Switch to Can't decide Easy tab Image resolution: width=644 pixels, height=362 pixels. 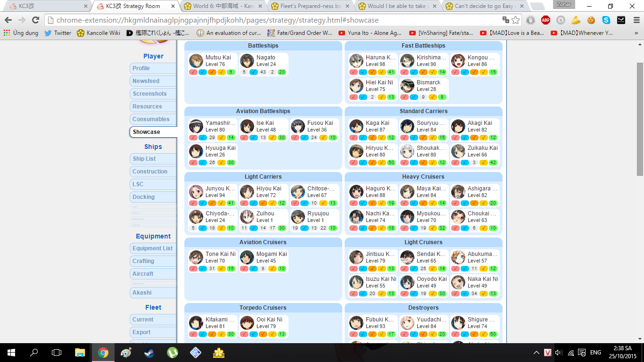[x=486, y=6]
